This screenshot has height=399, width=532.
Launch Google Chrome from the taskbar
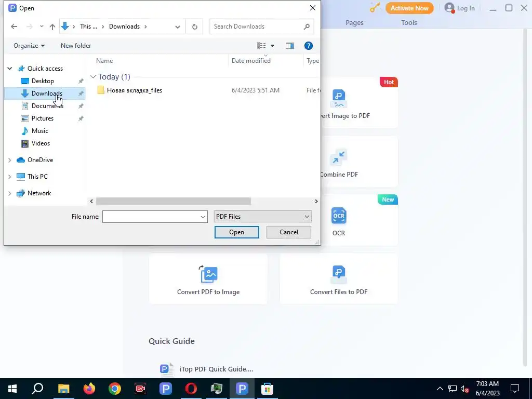115,389
